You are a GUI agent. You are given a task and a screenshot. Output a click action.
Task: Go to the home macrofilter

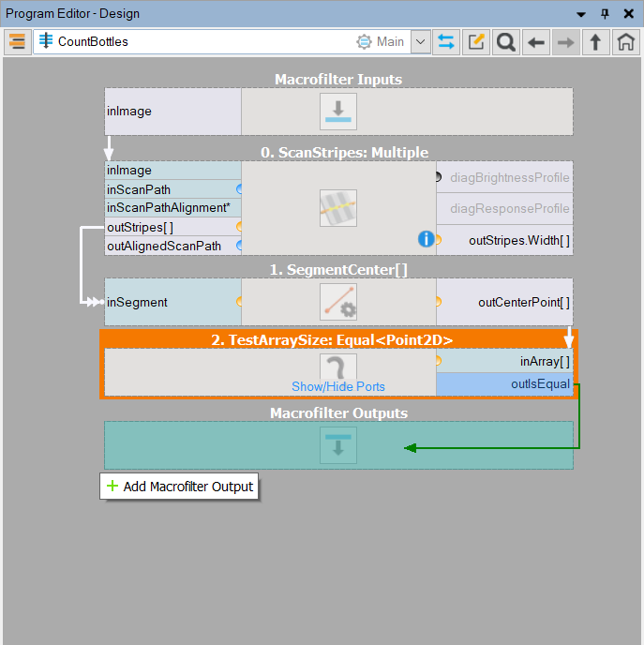pyautogui.click(x=625, y=42)
